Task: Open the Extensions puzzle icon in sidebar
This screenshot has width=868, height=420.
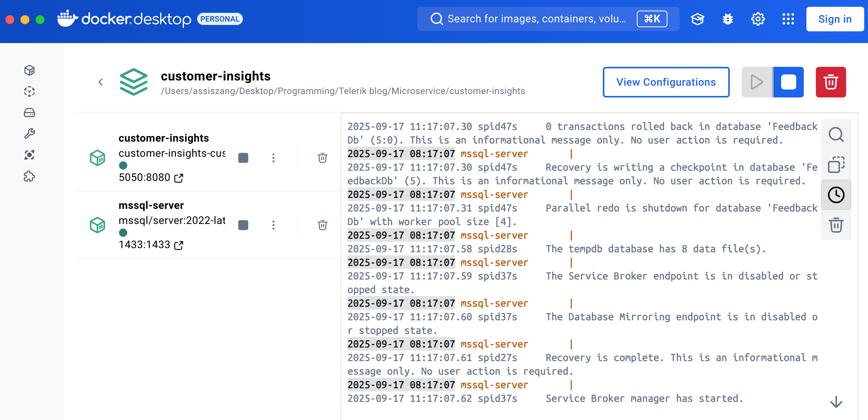Action: [x=29, y=176]
